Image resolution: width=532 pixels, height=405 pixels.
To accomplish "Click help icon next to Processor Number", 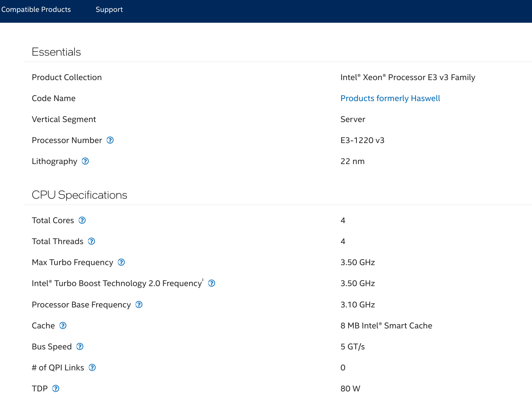I will click(110, 140).
